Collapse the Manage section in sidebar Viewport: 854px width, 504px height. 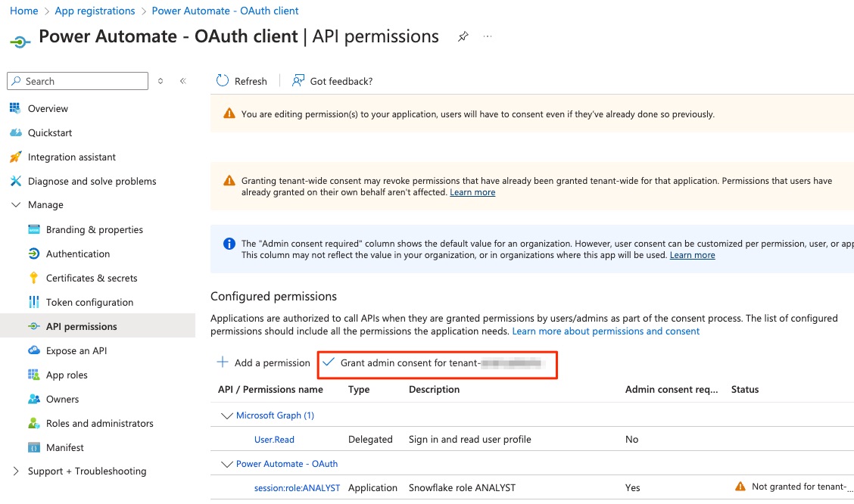[17, 204]
